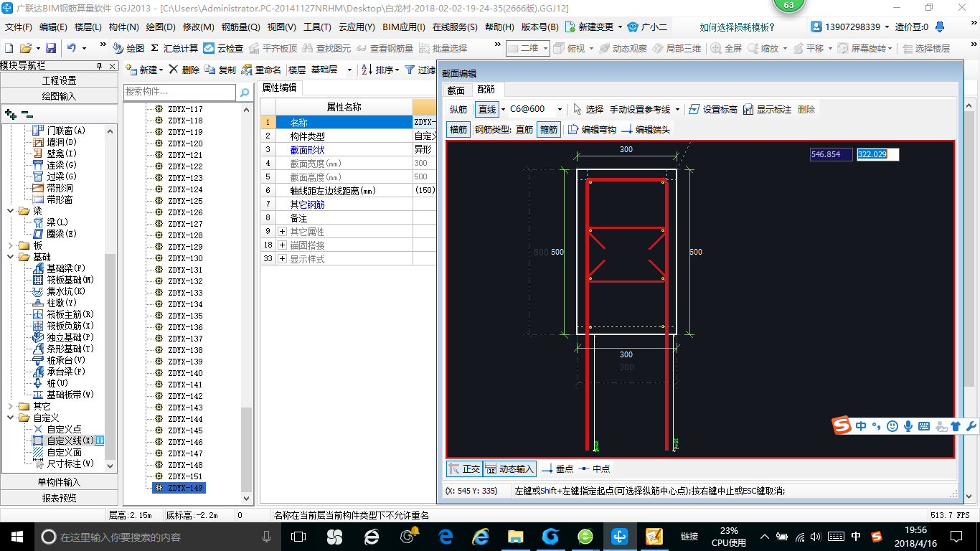Viewport: 980px width, 551px height.
Task: Open 钢筋量(Q) menu
Action: 240,27
